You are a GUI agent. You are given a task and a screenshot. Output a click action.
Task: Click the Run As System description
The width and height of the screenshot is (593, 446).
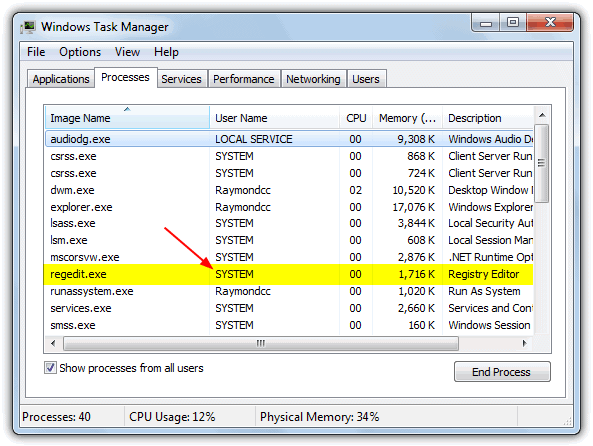484,291
